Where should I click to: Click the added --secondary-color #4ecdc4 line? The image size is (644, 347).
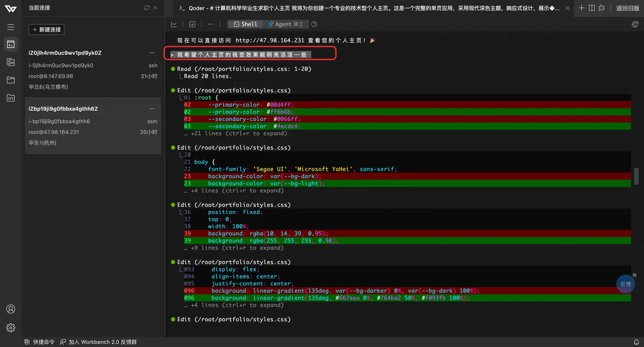point(407,126)
